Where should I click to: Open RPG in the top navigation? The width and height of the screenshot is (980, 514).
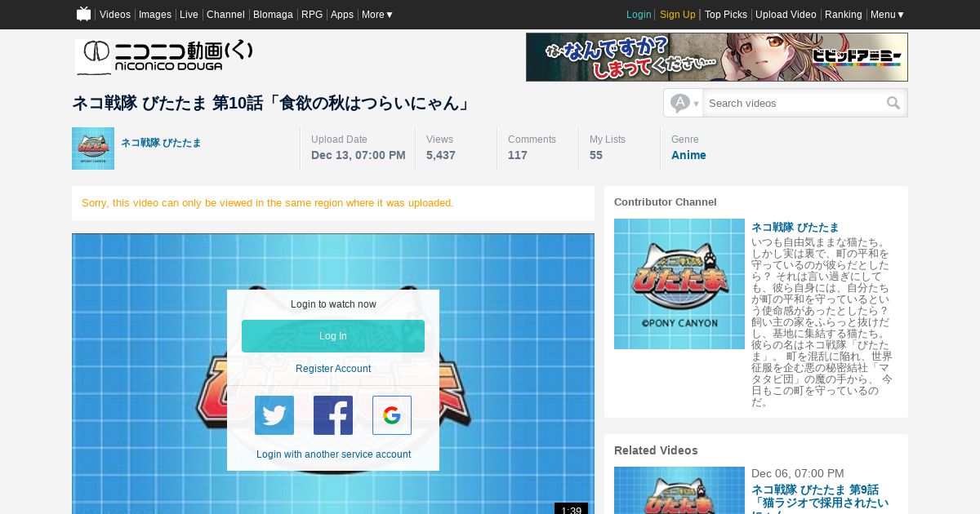tap(312, 15)
